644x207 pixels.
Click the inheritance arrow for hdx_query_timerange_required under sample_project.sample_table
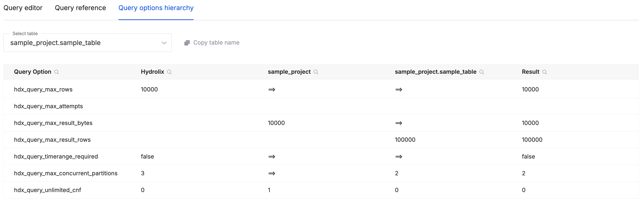pos(398,156)
